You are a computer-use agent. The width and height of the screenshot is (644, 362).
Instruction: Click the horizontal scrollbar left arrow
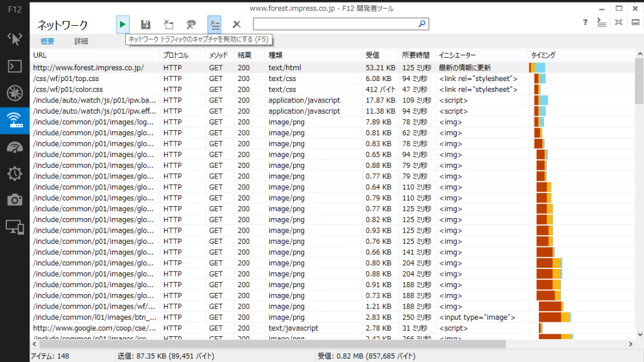point(35,344)
